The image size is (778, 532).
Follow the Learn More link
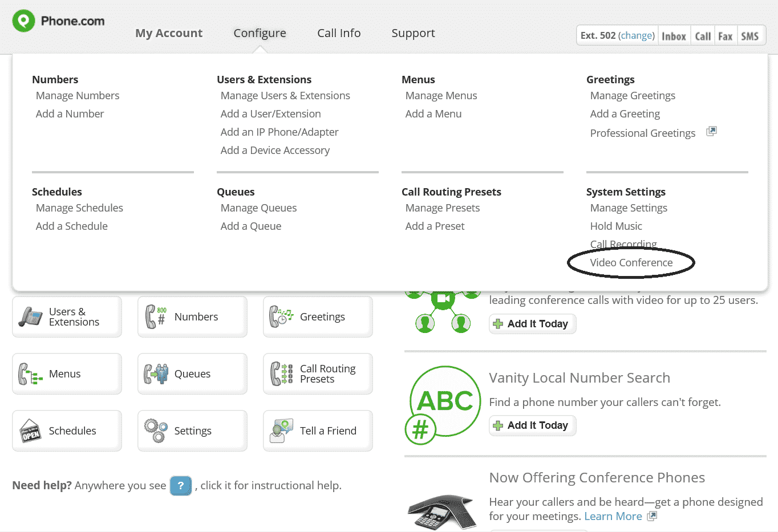(613, 516)
